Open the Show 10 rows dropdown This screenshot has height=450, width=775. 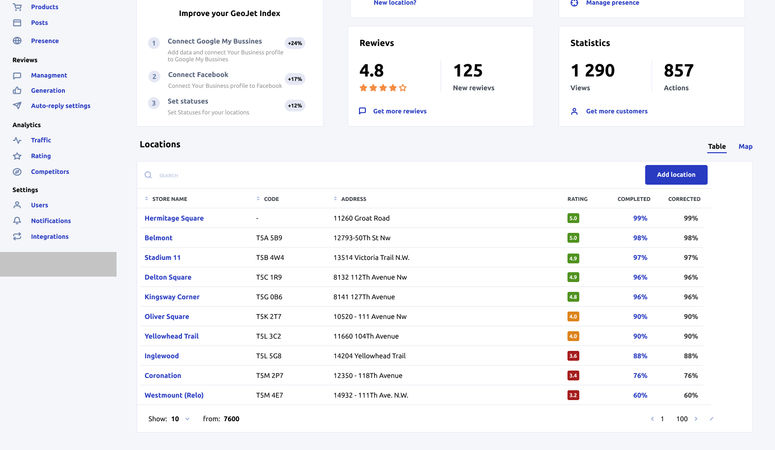point(180,419)
